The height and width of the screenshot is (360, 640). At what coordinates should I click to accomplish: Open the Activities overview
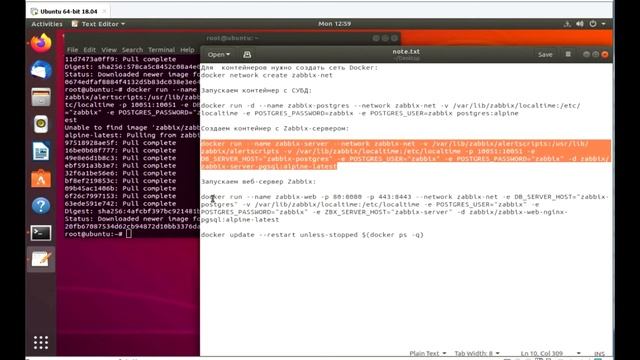coord(47,24)
